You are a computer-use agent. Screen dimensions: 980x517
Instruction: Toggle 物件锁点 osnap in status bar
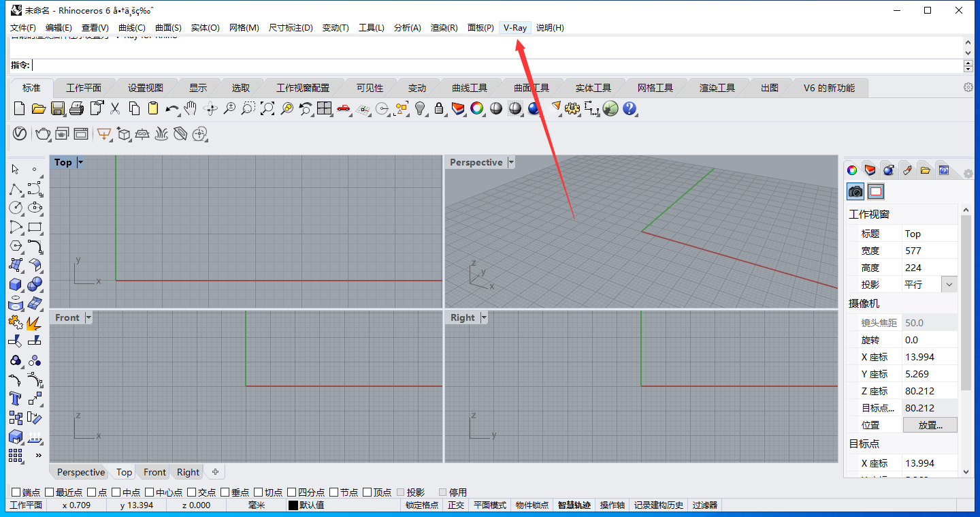click(532, 505)
